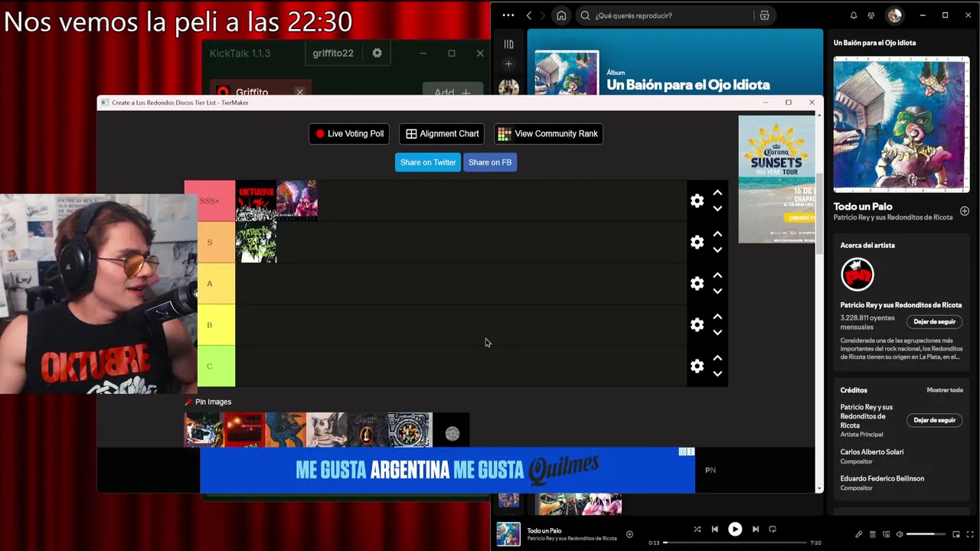The width and height of the screenshot is (980, 551).
Task: Click the Corona Sunsets Tour ad
Action: click(776, 179)
